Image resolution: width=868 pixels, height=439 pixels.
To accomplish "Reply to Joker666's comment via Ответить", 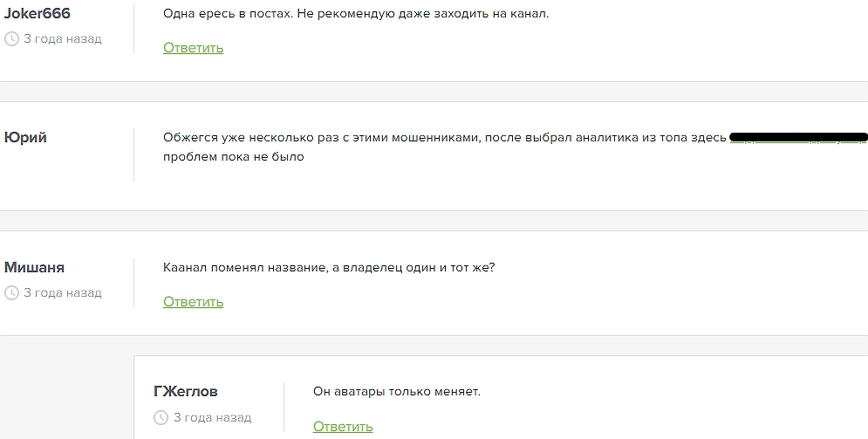I will point(193,48).
